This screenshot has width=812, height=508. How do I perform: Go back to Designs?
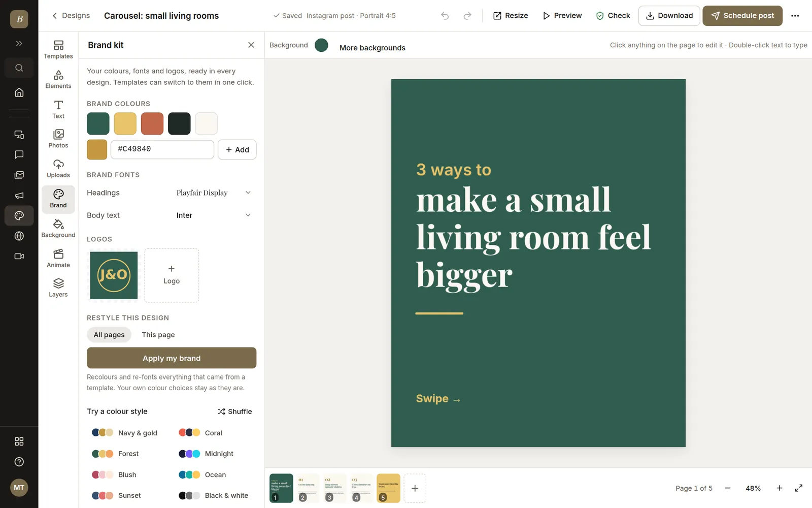(x=71, y=16)
